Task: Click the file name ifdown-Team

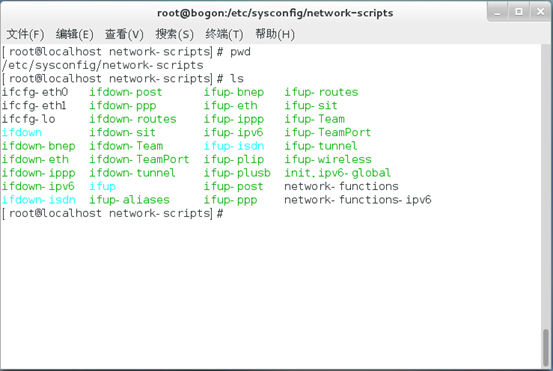Action: click(126, 146)
